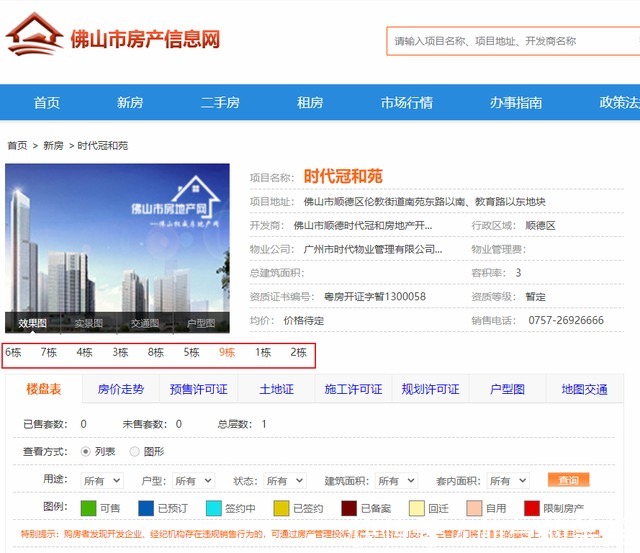Viewport: 640px width, 553px height.
Task: Open the 规划许可证 tab
Action: [x=430, y=389]
